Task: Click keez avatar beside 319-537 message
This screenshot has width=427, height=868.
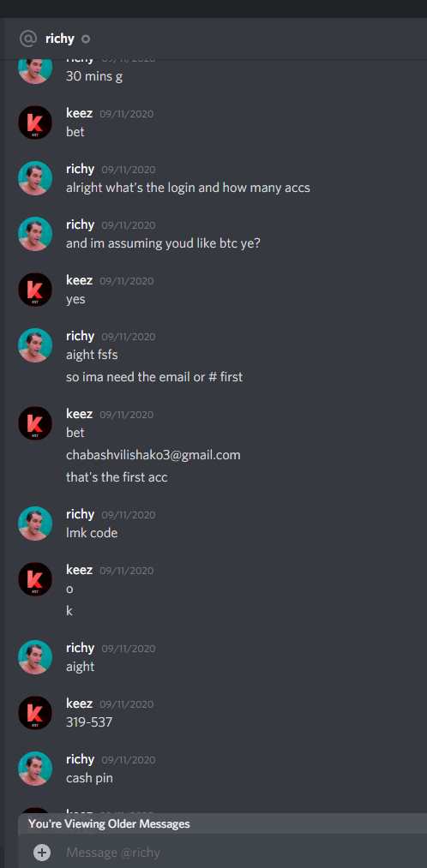Action: pyautogui.click(x=35, y=712)
